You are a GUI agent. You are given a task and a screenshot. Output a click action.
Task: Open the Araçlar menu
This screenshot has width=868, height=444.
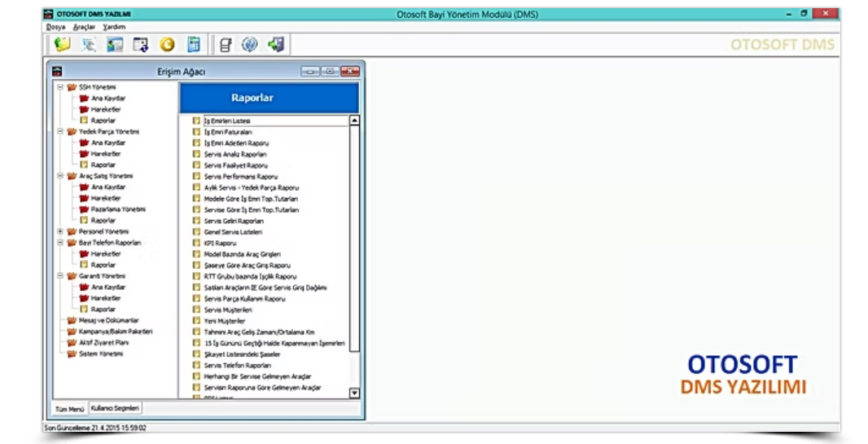coord(84,27)
